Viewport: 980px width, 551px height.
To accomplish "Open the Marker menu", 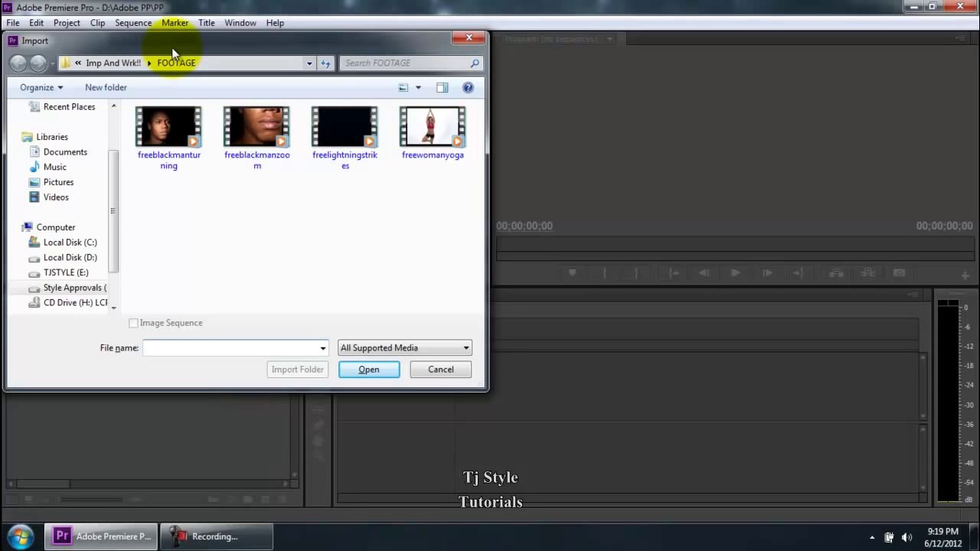I will [175, 23].
